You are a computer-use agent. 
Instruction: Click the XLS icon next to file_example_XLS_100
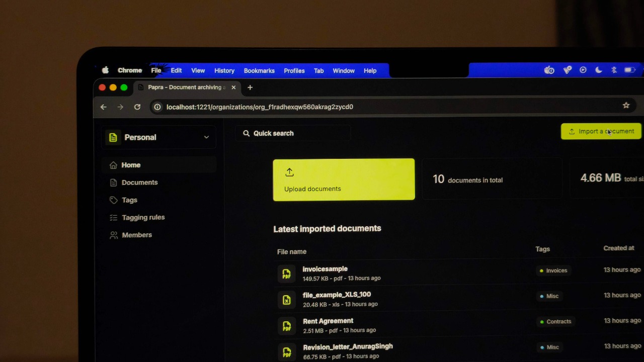pos(286,300)
